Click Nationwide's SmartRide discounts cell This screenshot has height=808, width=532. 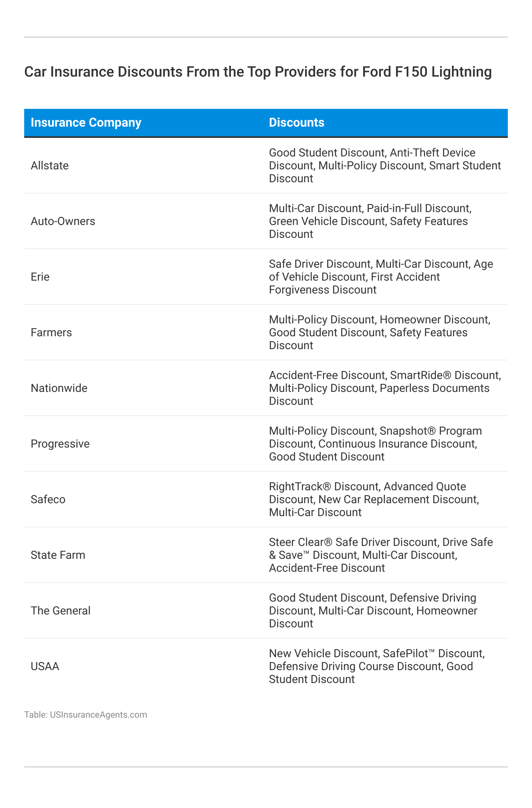(384, 388)
